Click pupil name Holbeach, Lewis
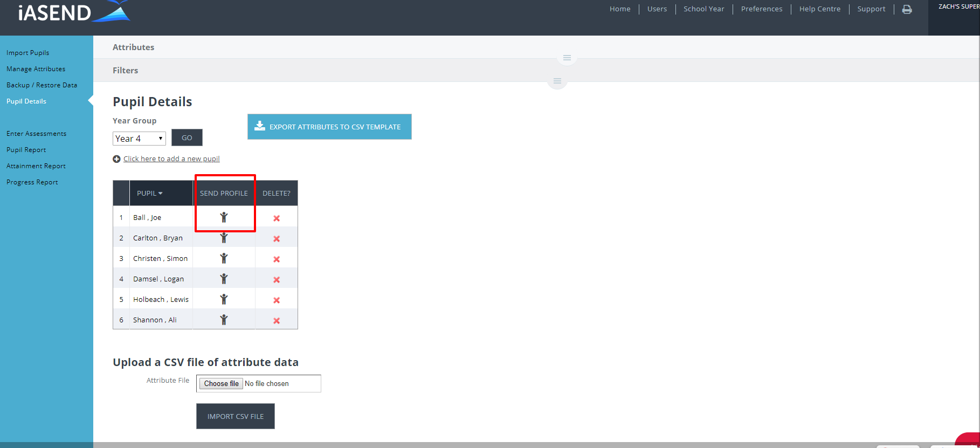The image size is (980, 448). [x=161, y=299]
